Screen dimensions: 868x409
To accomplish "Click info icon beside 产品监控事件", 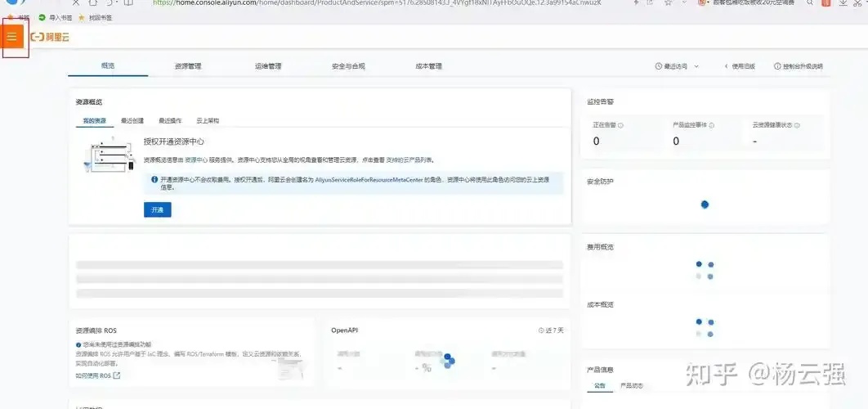I will pos(711,126).
